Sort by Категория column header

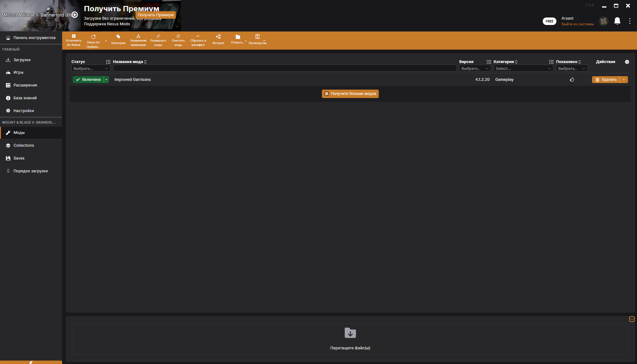[506, 62]
